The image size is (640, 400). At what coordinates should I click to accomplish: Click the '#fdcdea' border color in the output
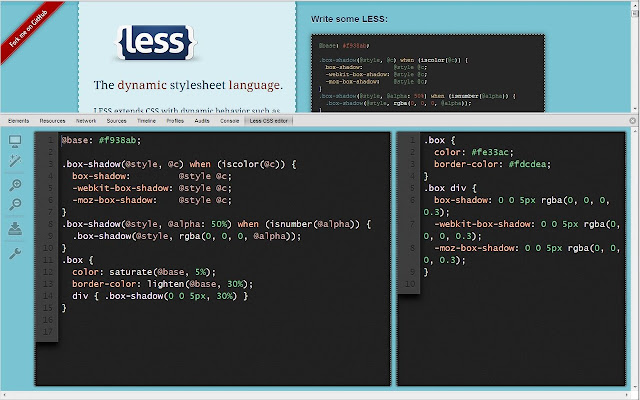pyautogui.click(x=527, y=164)
